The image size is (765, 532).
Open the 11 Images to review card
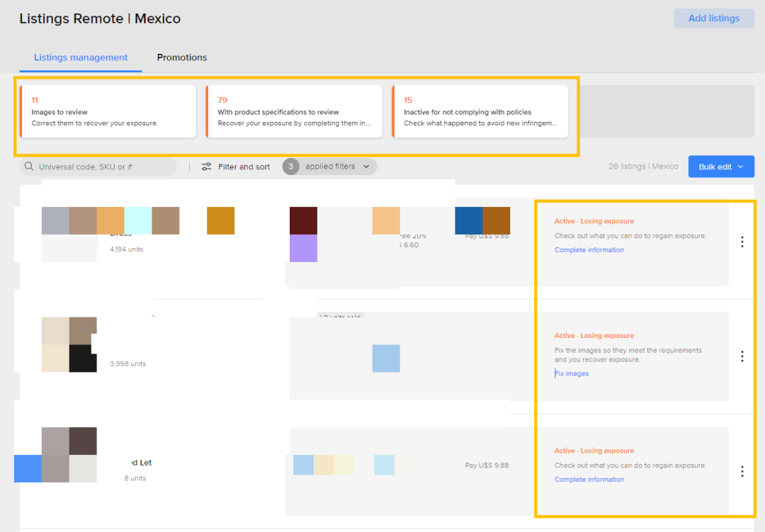click(x=108, y=111)
